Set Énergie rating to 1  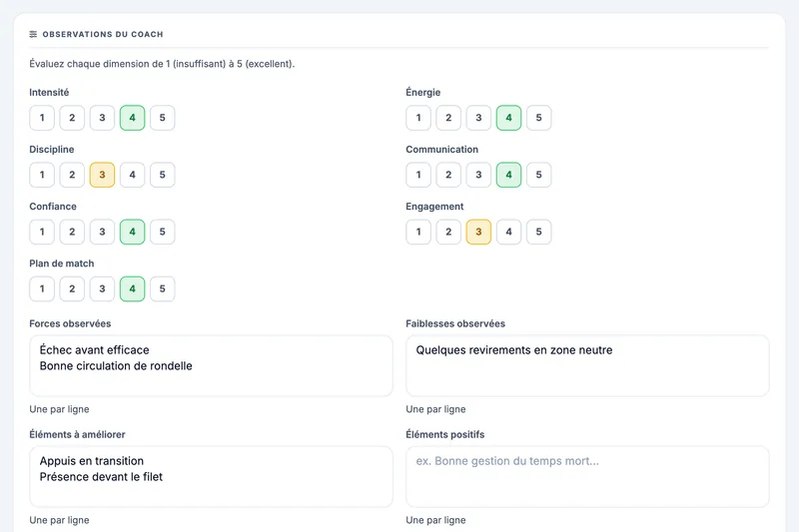coord(418,118)
